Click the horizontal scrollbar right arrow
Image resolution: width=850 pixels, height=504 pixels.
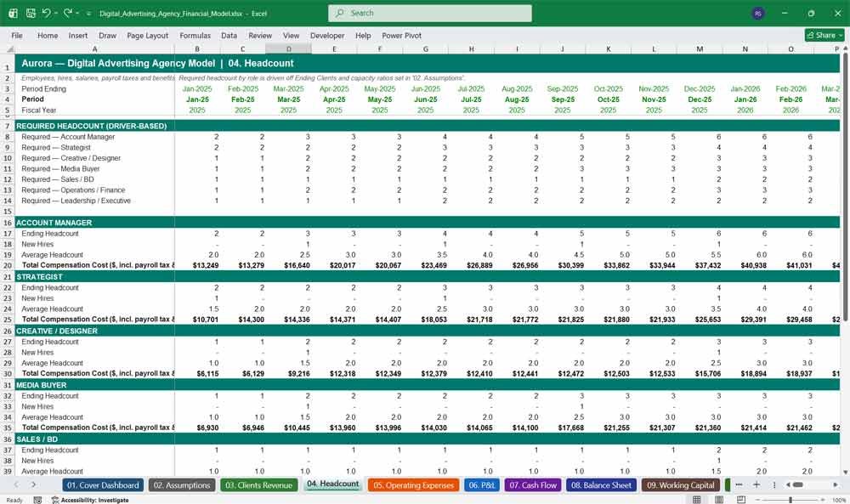pyautogui.click(x=836, y=484)
